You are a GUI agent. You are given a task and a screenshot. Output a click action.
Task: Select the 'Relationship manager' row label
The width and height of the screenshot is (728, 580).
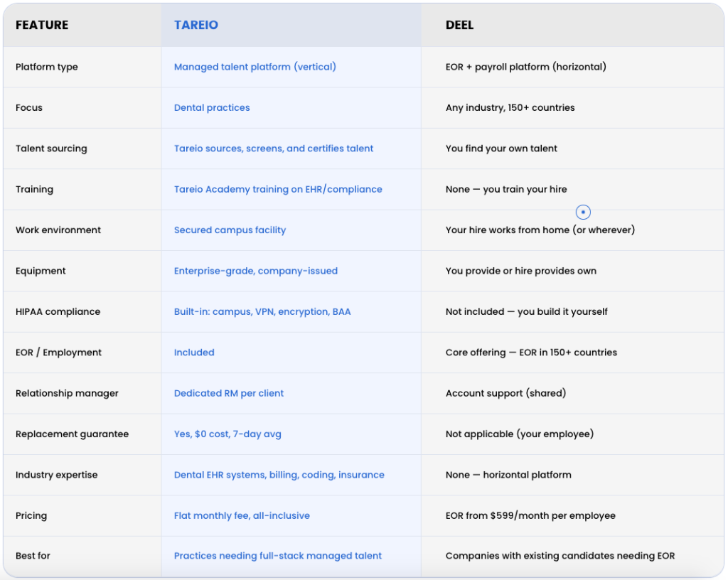(x=67, y=394)
